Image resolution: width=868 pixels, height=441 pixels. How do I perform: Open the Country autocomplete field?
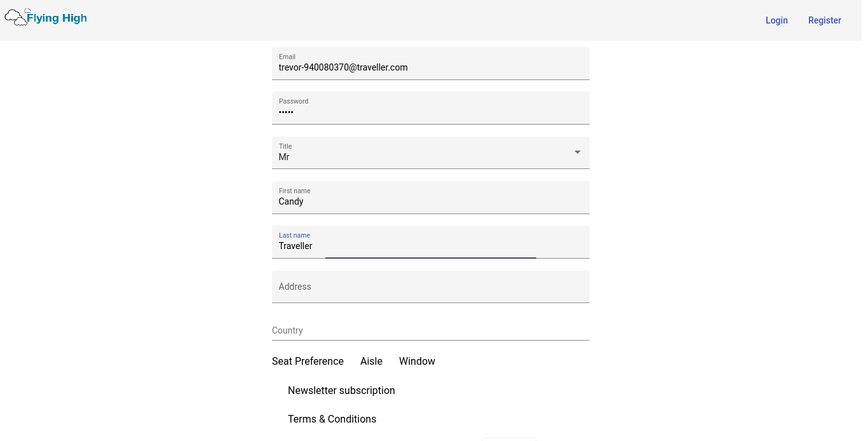430,330
